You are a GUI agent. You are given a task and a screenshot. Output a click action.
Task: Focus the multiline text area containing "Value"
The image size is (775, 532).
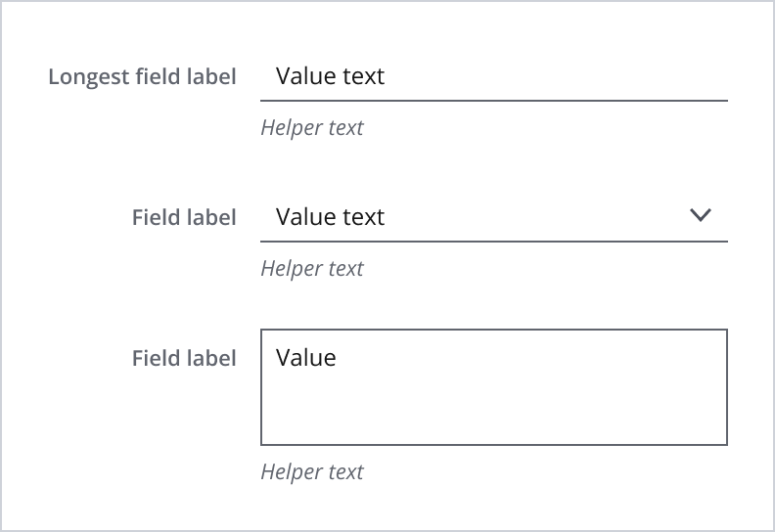pos(493,387)
